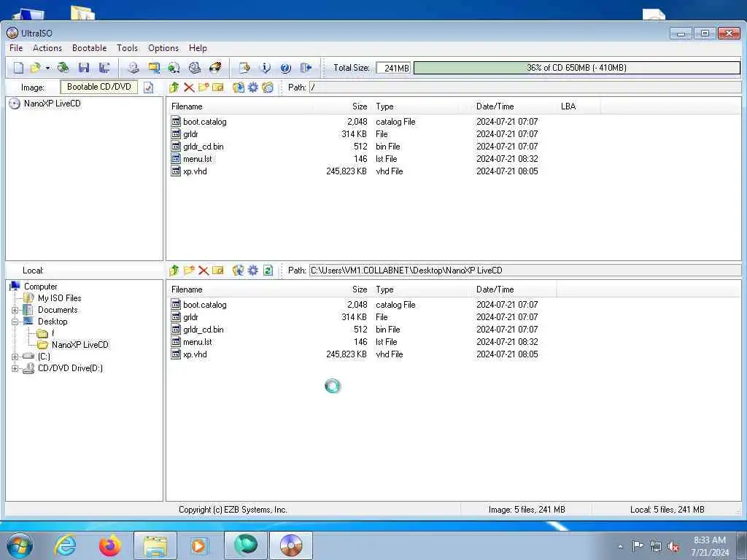Open help with the blue question mark icon
This screenshot has width=747, height=560.
[285, 68]
